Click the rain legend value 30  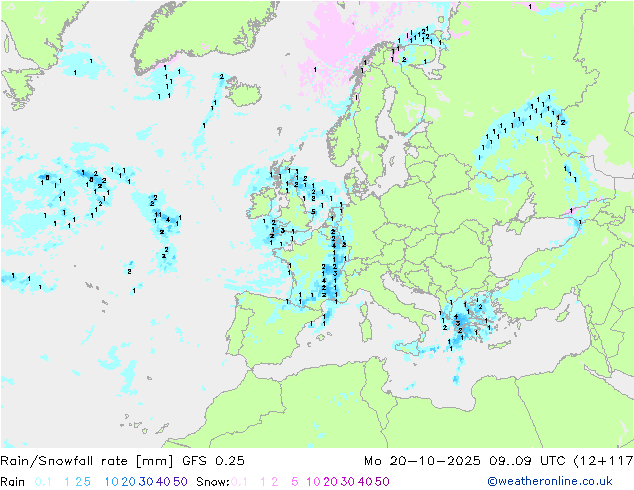[146, 482]
